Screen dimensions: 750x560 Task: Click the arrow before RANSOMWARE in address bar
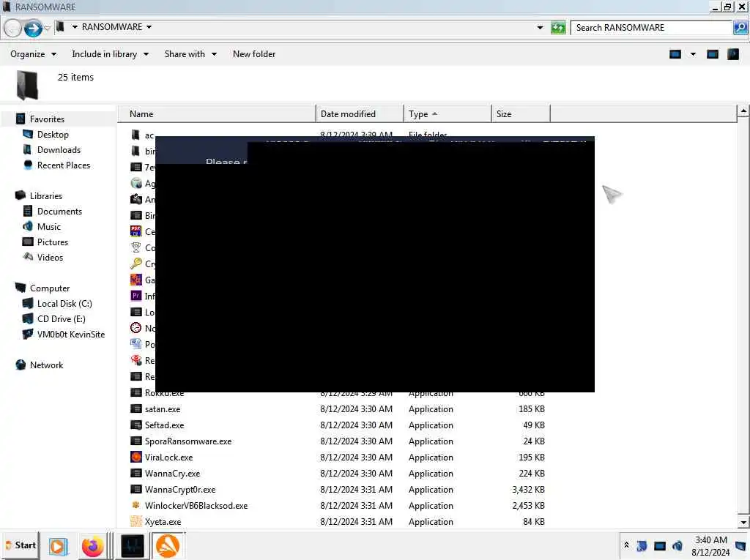tap(75, 27)
